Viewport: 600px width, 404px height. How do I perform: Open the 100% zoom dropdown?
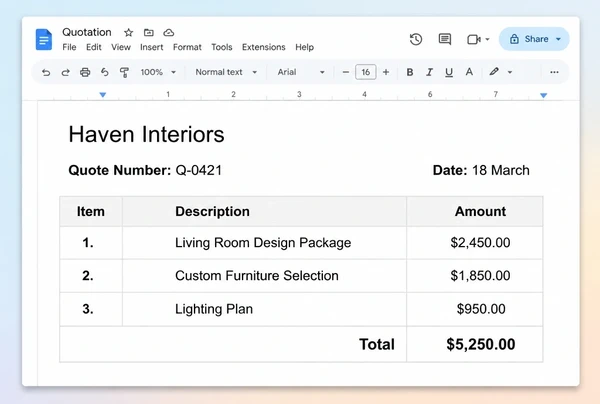click(158, 72)
